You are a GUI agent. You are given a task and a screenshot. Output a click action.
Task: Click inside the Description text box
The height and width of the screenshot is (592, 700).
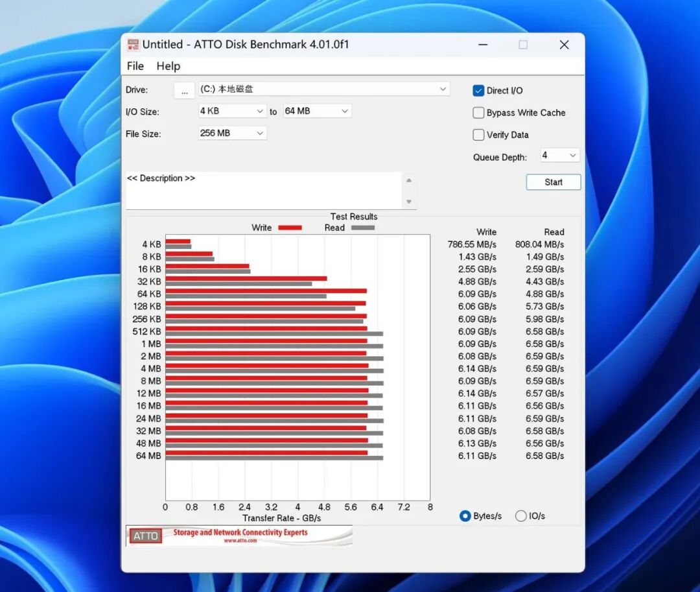tap(263, 191)
